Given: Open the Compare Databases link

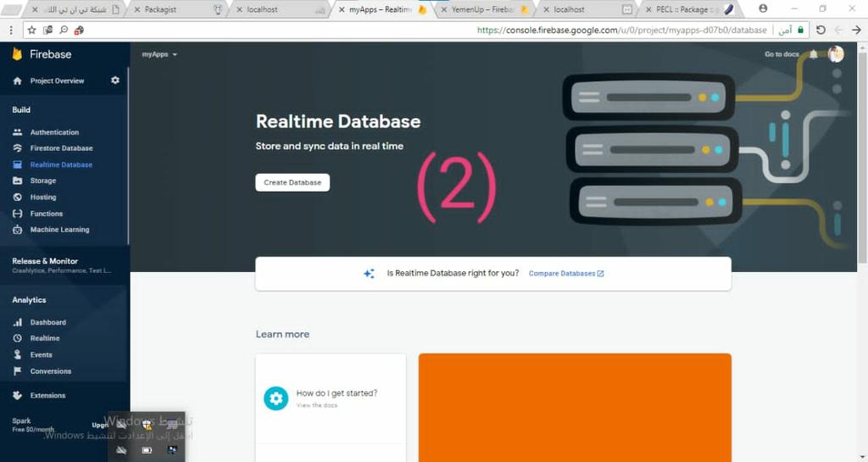Looking at the screenshot, I should (x=565, y=273).
